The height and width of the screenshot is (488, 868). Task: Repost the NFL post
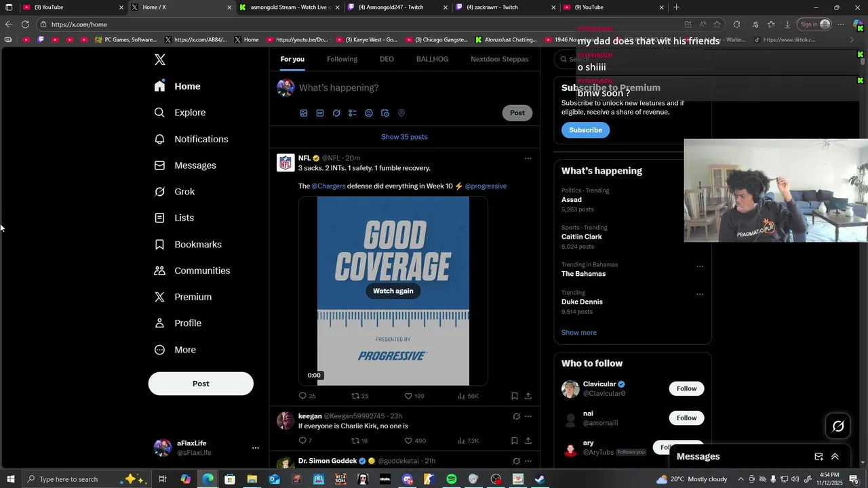coord(360,396)
